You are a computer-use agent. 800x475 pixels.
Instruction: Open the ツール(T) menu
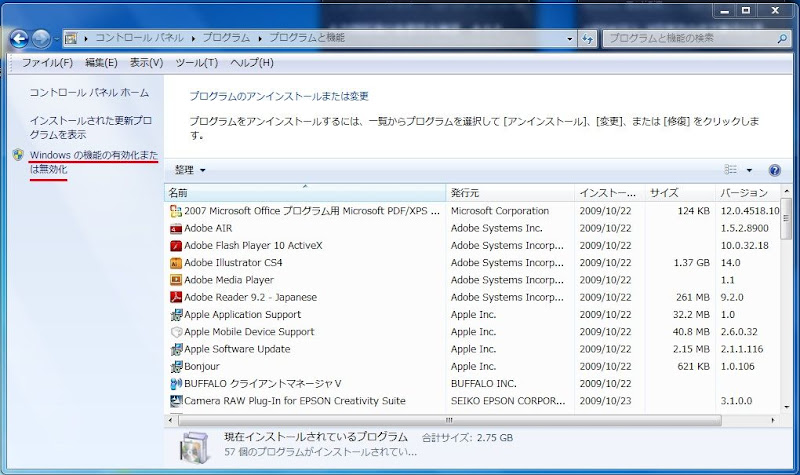pos(196,63)
